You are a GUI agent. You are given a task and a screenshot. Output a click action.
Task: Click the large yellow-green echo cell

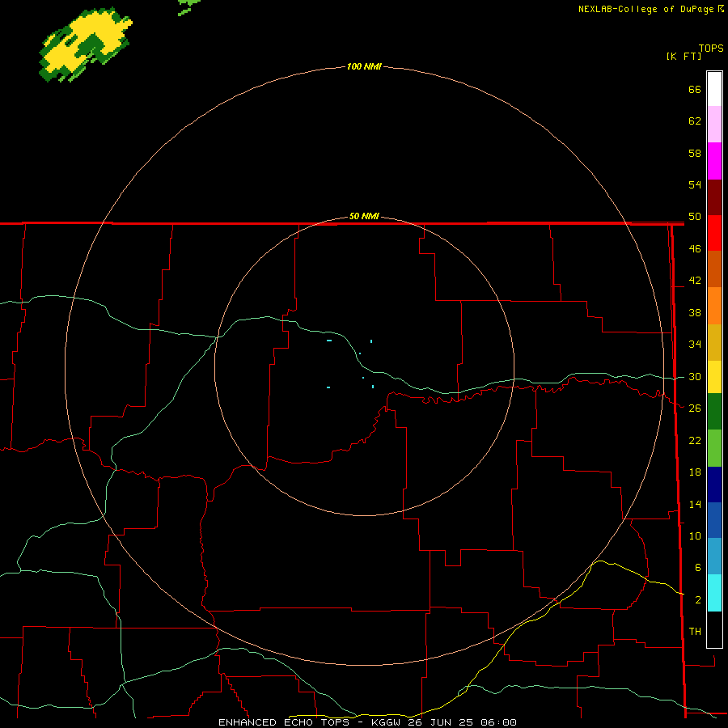(85, 45)
